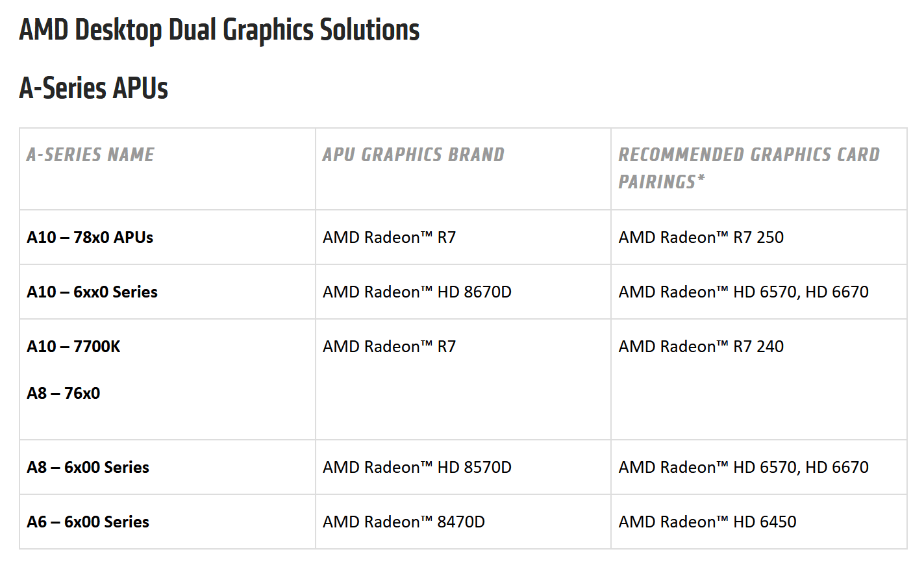This screenshot has height=569, width=924.
Task: Click the "A10 – 6xx0 Series" row name
Action: [x=92, y=292]
